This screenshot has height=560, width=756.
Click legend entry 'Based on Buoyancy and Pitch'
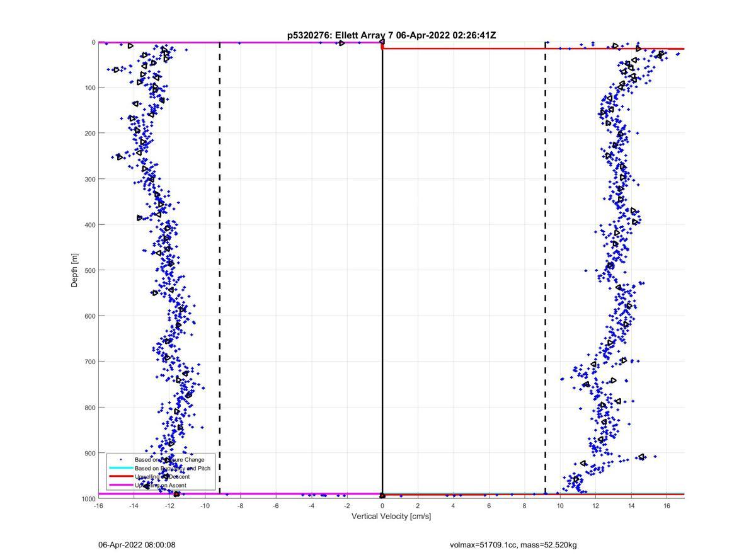tap(172, 468)
